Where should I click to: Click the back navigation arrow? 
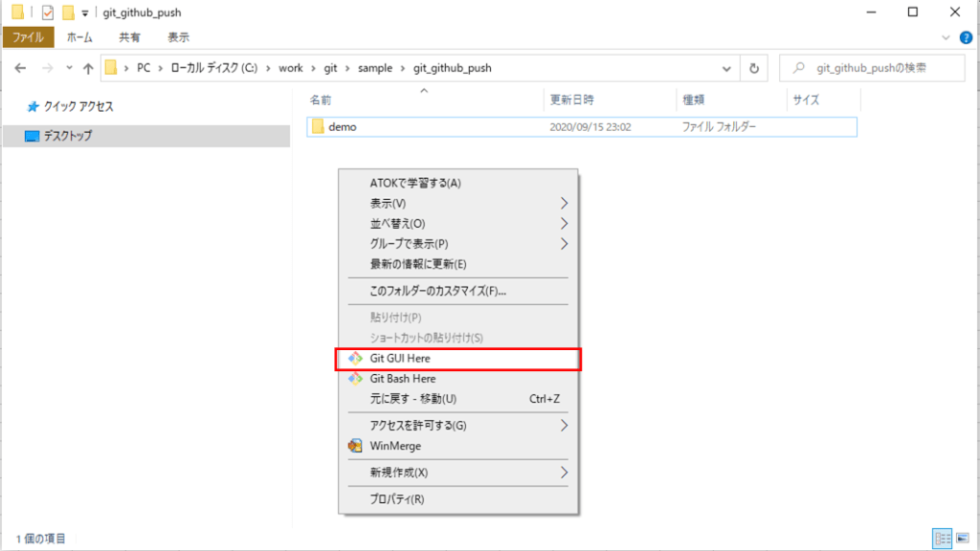pos(21,69)
